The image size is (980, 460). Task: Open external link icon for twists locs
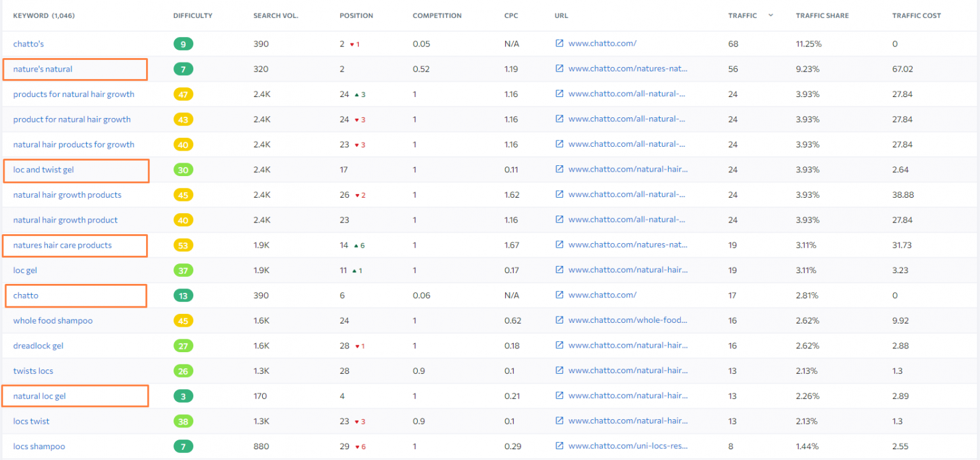point(560,371)
